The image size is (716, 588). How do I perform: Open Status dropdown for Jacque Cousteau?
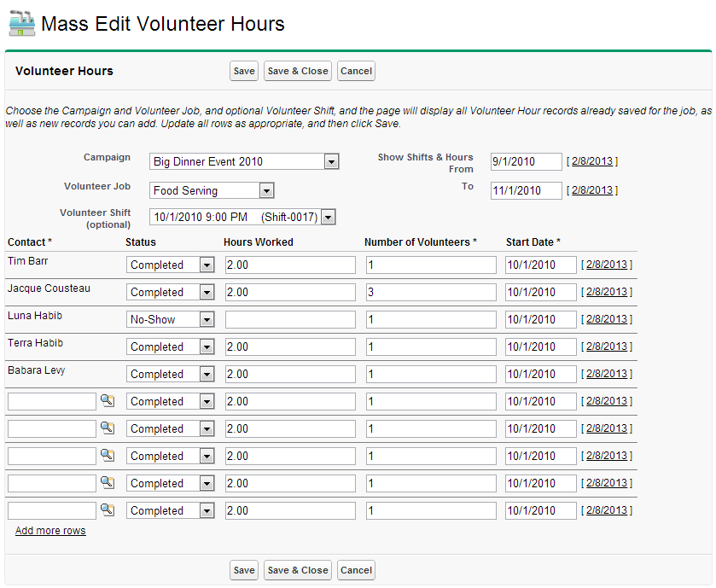(x=171, y=292)
